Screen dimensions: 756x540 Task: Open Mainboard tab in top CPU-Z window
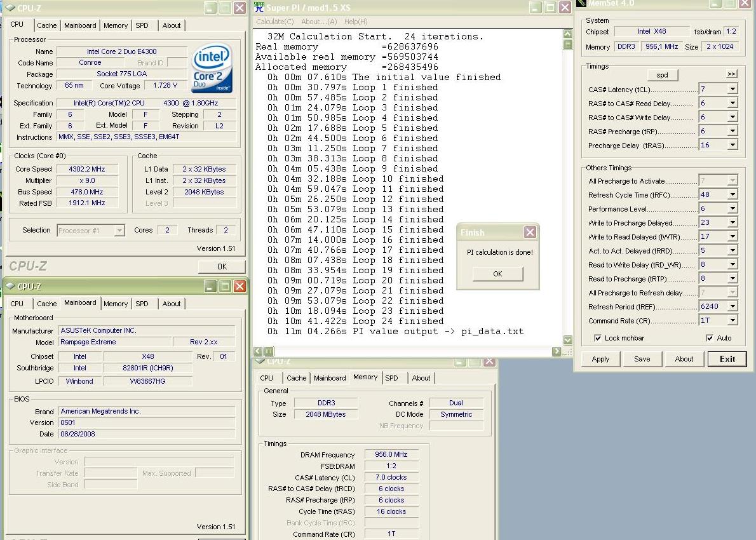click(x=80, y=25)
